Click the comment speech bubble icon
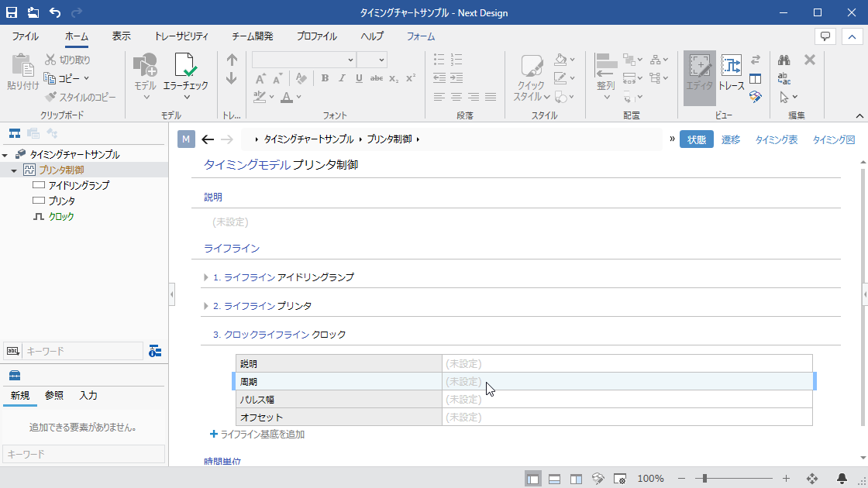 pos(825,36)
